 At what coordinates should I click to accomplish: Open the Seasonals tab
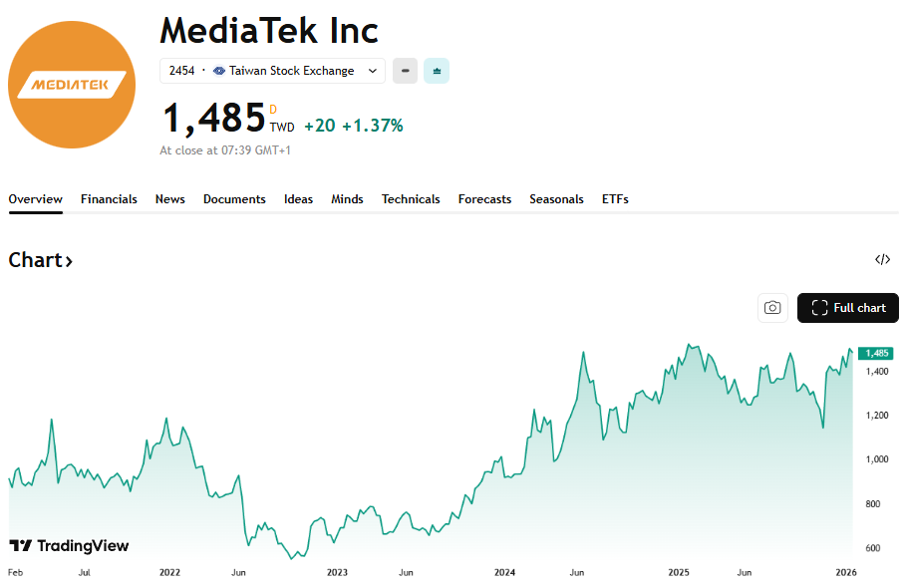556,199
